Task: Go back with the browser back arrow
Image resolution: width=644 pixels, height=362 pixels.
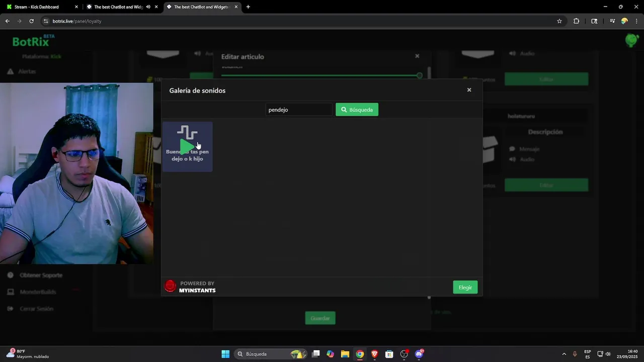Action: [8, 21]
